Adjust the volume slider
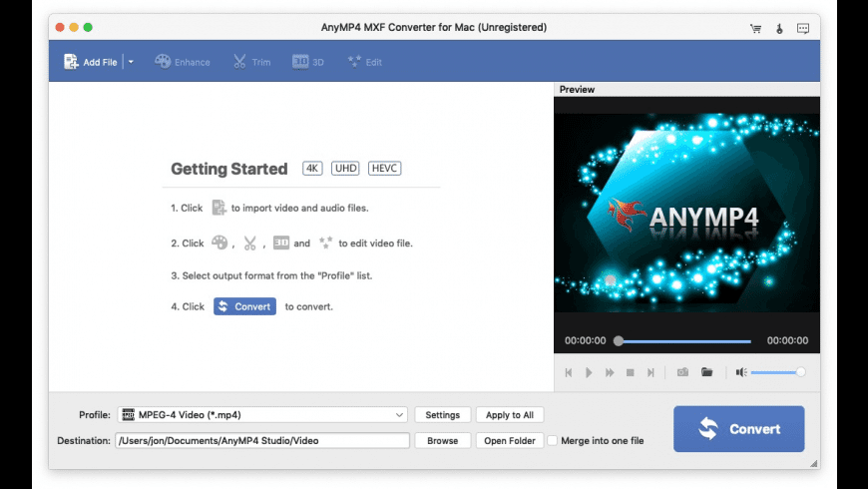This screenshot has width=868, height=489. [x=777, y=372]
